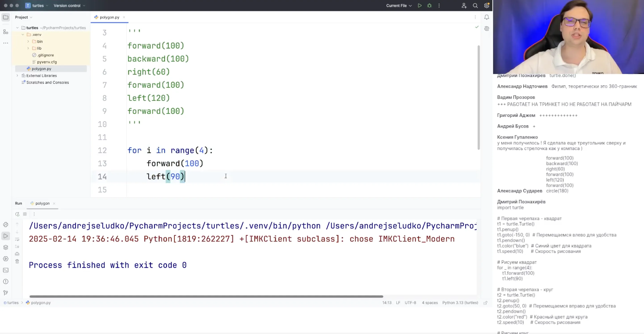Rerun polygon using the rerun icon
The width and height of the screenshot is (644, 334).
(x=17, y=214)
